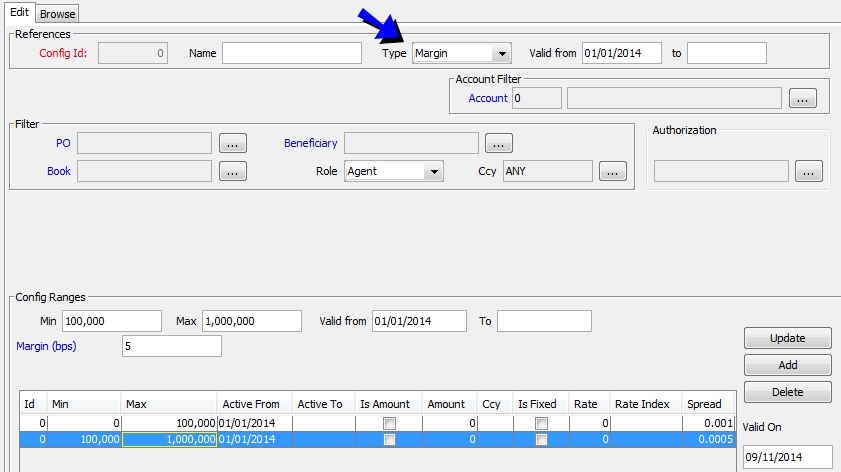Click the Min column header
This screenshot has height=472, width=841.
tap(84, 404)
